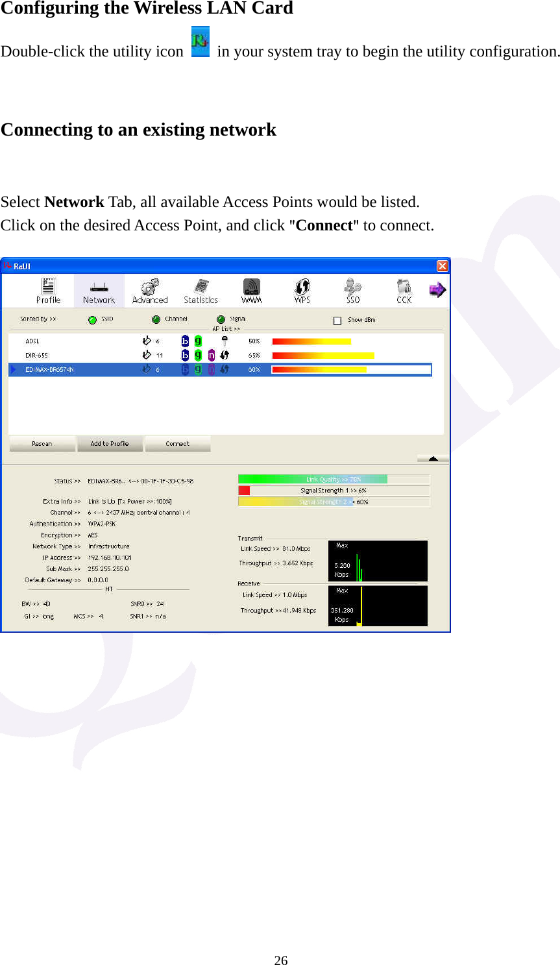Enable the Show dBm checkbox
Viewport: 560px width, 965px height.
[x=337, y=320]
